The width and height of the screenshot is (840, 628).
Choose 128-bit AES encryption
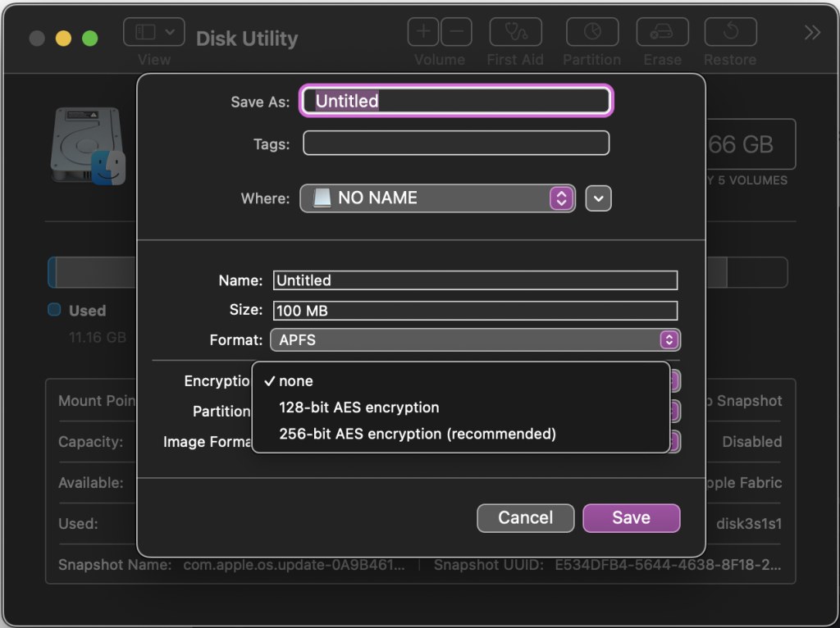(x=358, y=407)
